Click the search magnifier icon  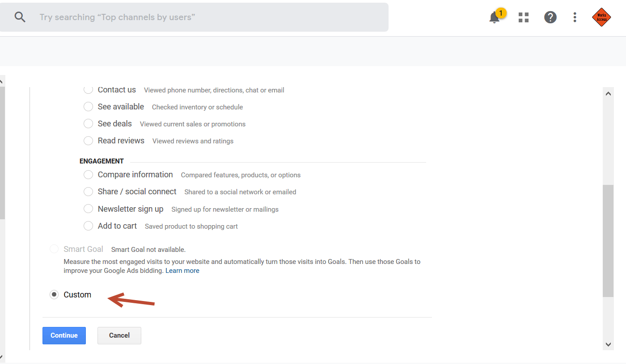point(20,17)
